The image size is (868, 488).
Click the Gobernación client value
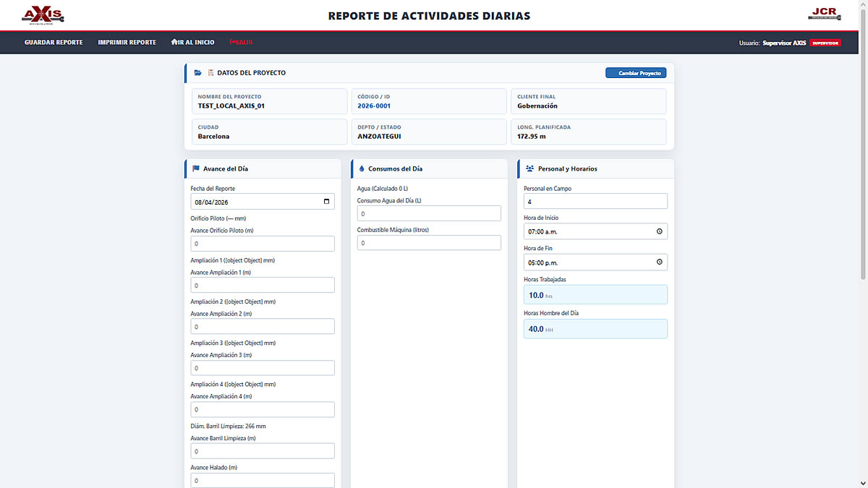tap(537, 106)
